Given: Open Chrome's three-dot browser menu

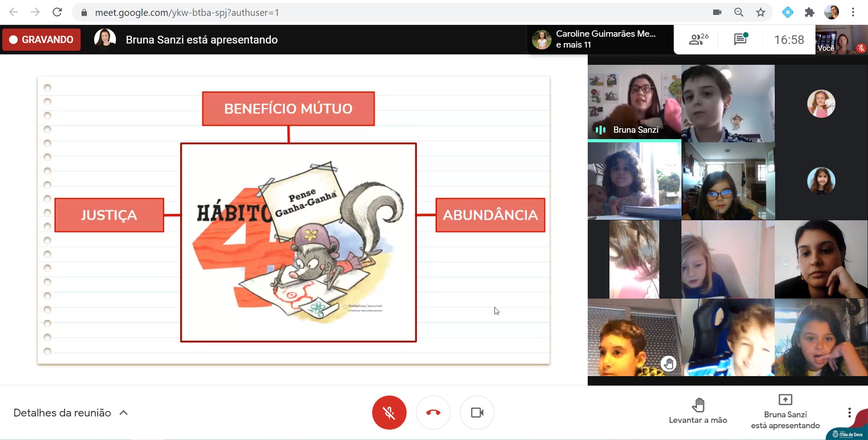Looking at the screenshot, I should pyautogui.click(x=853, y=12).
